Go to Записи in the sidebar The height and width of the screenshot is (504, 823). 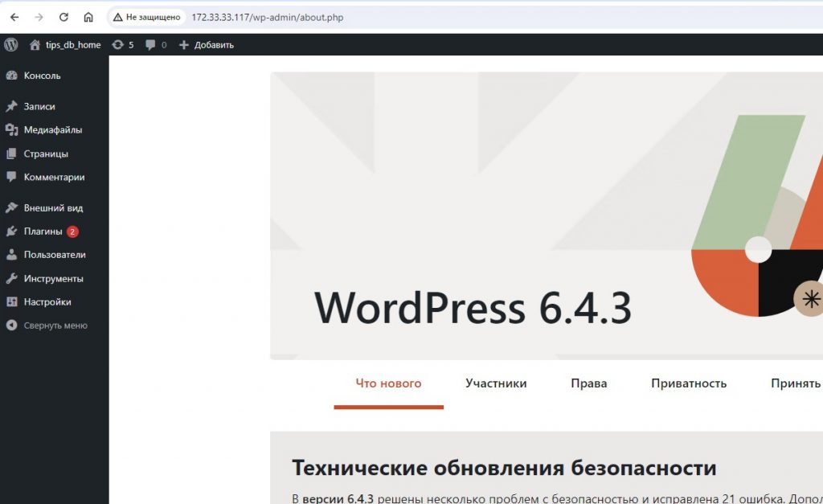point(39,106)
